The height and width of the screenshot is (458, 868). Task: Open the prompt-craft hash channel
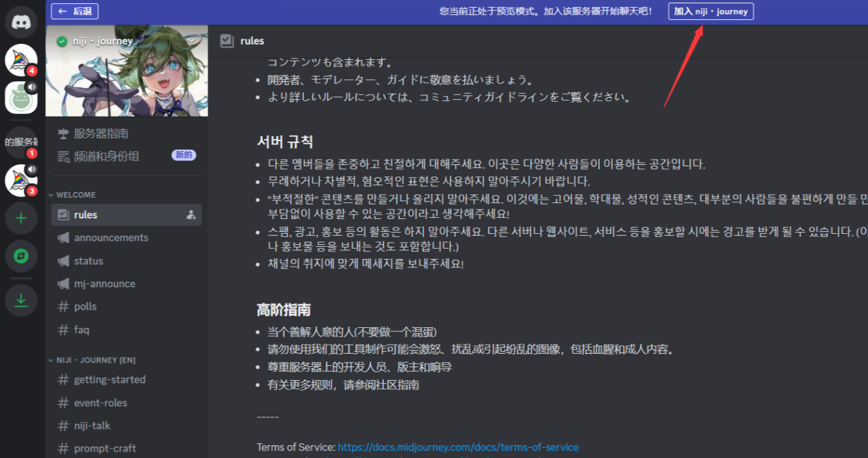click(x=126, y=448)
